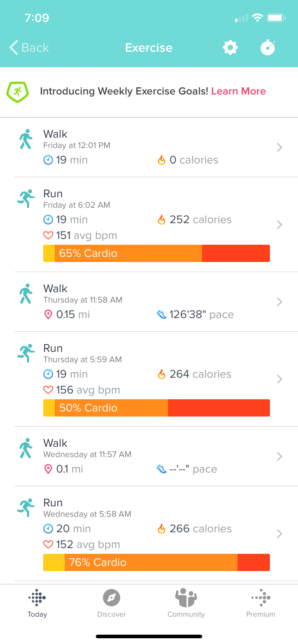This screenshot has width=298, height=644.
Task: Expand the Thursday 11:58 AM walk chevron
Action: (x=279, y=302)
